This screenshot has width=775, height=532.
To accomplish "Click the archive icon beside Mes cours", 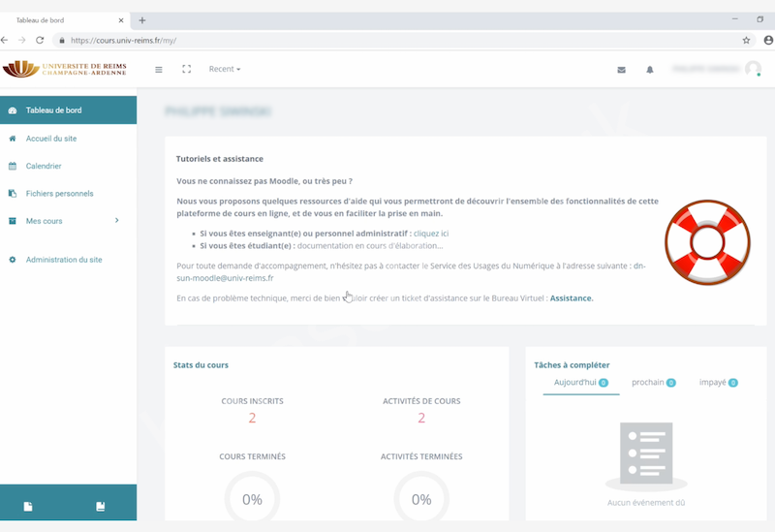I will coord(13,221).
